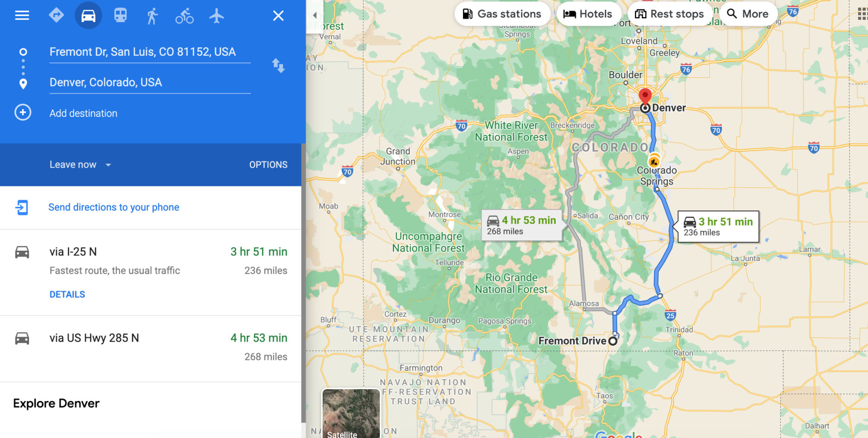Select walking travel mode
This screenshot has width=868, height=438.
click(x=152, y=15)
